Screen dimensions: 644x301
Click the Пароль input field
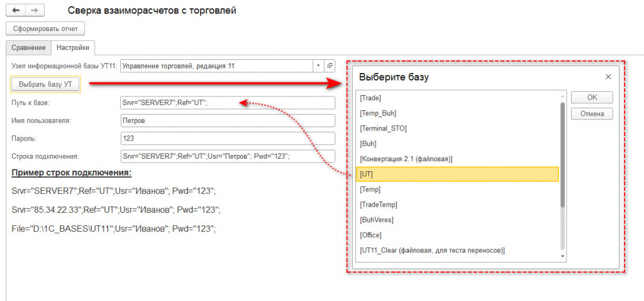click(228, 139)
